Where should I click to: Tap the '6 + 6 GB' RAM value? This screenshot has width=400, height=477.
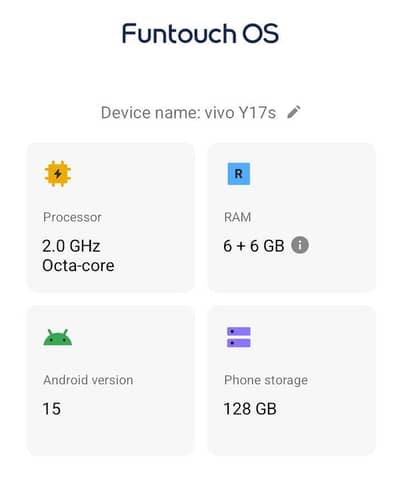[x=254, y=246]
